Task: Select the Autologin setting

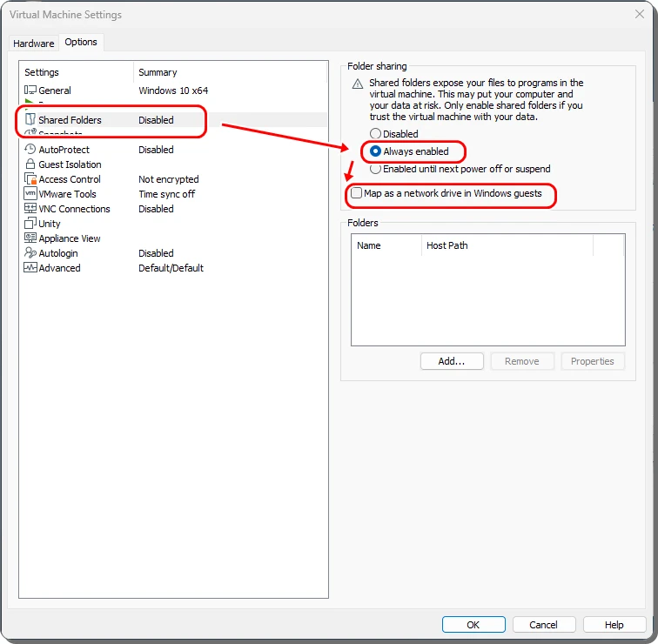Action: pyautogui.click(x=58, y=253)
